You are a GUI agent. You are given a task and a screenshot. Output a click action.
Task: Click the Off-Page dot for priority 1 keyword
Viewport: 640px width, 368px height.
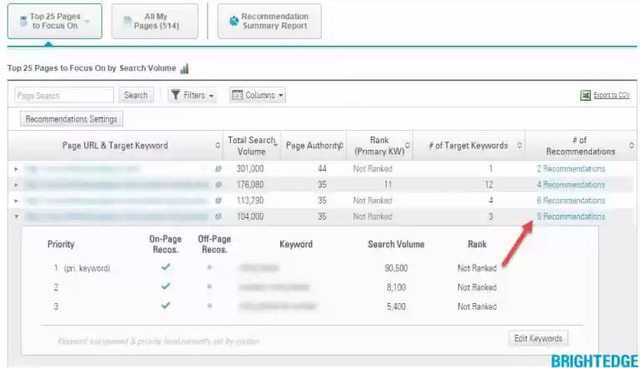[209, 268]
